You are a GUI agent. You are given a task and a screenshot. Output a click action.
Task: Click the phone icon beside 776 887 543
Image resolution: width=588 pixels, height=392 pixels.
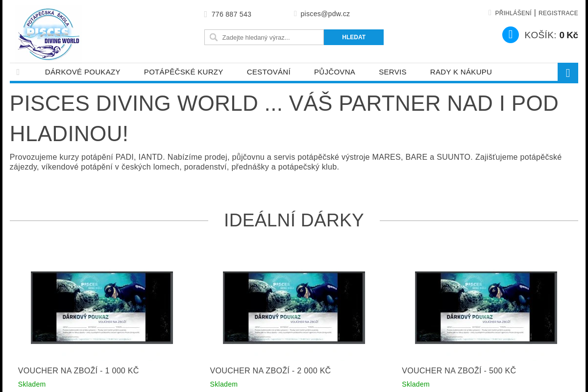point(206,14)
